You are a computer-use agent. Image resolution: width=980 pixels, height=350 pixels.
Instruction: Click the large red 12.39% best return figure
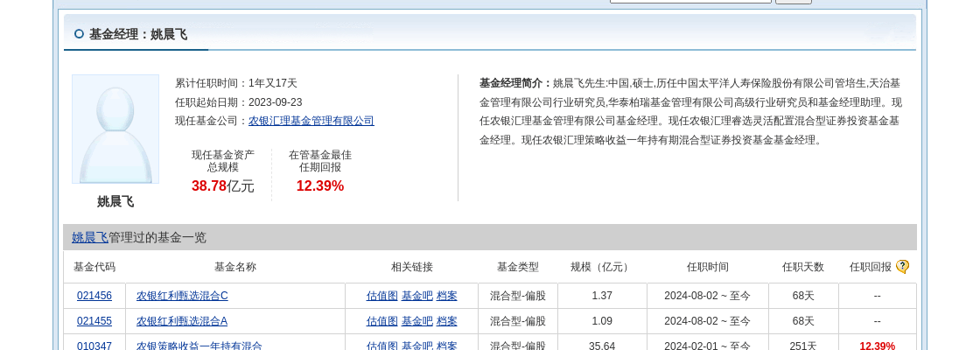point(320,185)
